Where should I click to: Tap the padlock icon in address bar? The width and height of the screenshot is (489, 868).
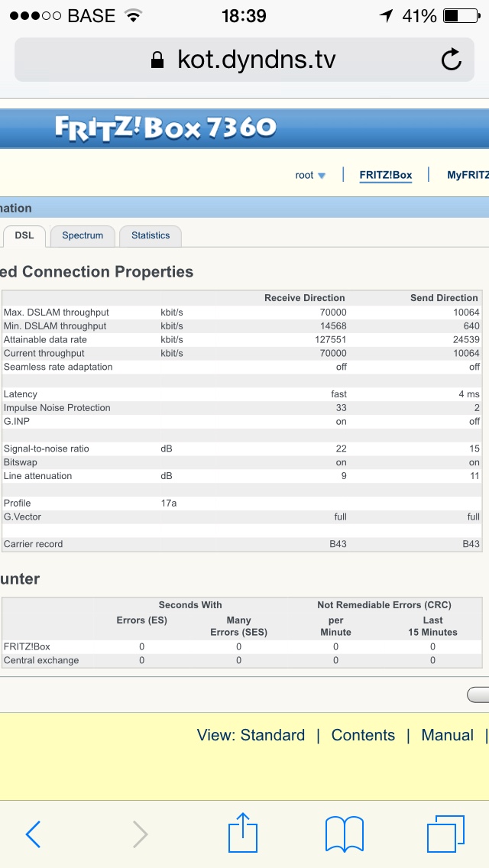(158, 60)
